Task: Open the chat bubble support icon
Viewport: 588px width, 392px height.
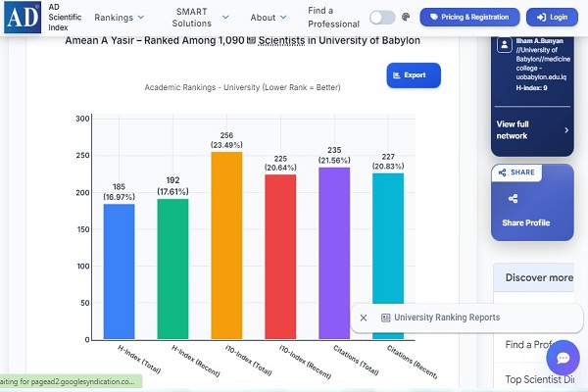Action: (x=563, y=358)
